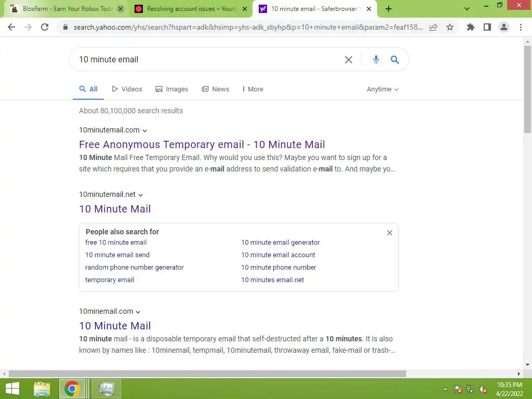The image size is (532, 399).
Task: Click the temporary email suggestion
Action: (x=109, y=280)
